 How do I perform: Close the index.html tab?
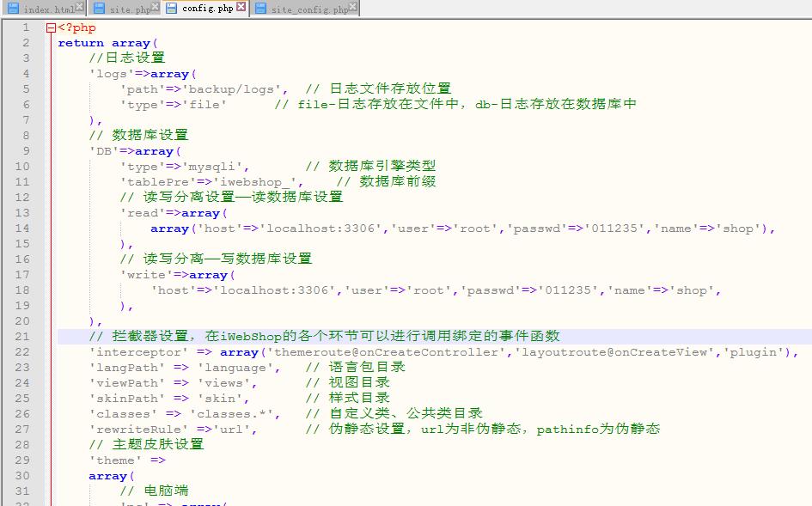80,7
